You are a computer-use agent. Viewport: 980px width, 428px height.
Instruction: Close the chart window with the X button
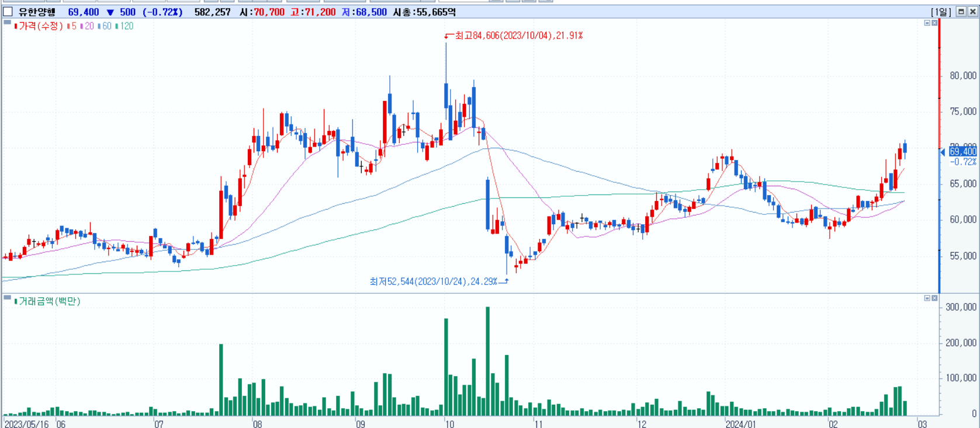(972, 12)
